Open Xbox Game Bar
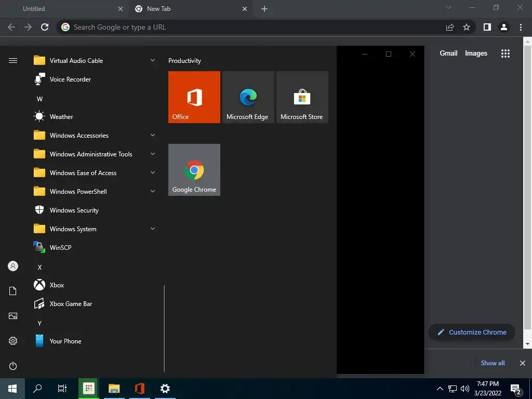This screenshot has height=399, width=532. tap(95, 303)
